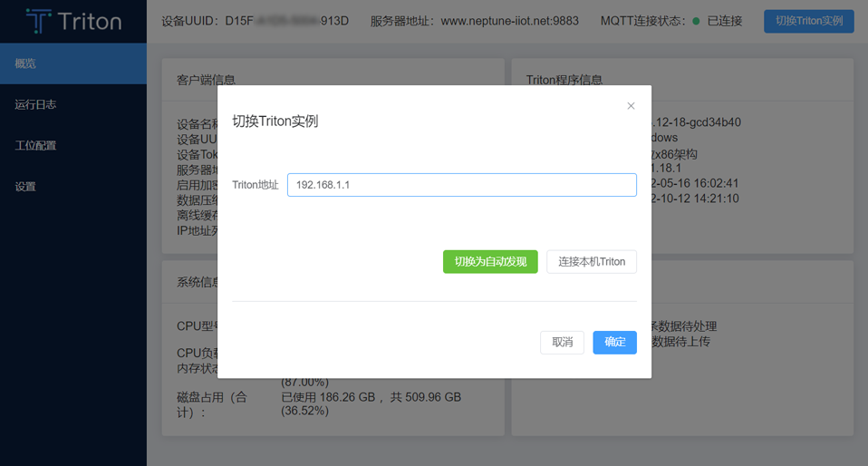Click the 磁盘占用（合计）label
Viewport: 868px width, 466px height.
pos(211,404)
